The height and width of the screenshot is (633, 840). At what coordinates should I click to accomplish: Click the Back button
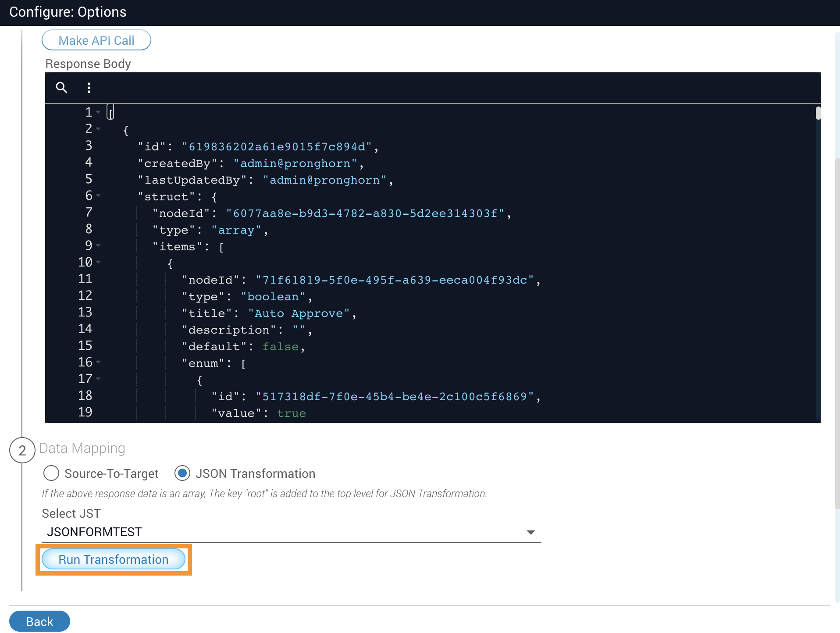point(39,622)
